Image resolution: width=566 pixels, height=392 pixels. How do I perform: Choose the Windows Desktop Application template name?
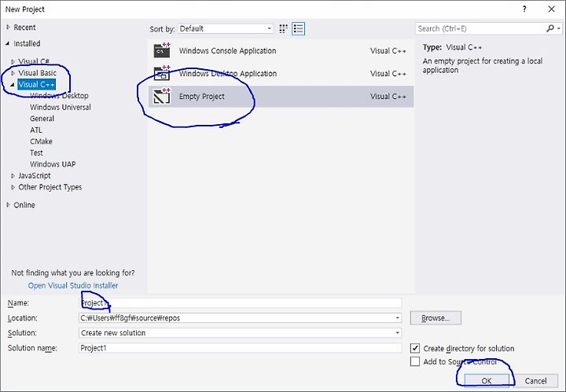click(228, 74)
